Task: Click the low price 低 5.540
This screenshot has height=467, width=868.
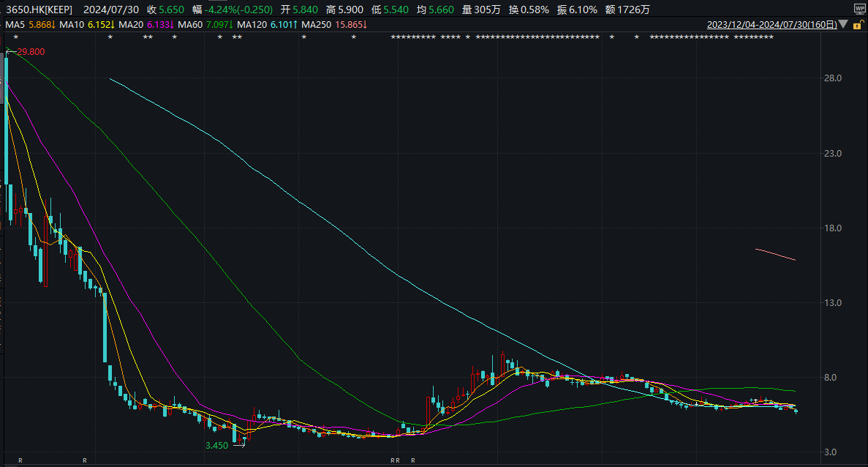Action: (x=390, y=10)
